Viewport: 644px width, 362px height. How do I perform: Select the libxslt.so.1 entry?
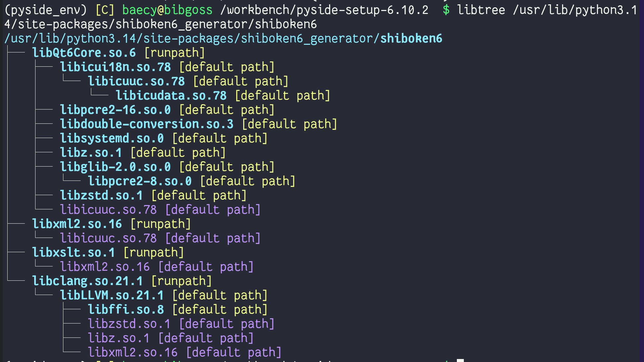coord(73,253)
